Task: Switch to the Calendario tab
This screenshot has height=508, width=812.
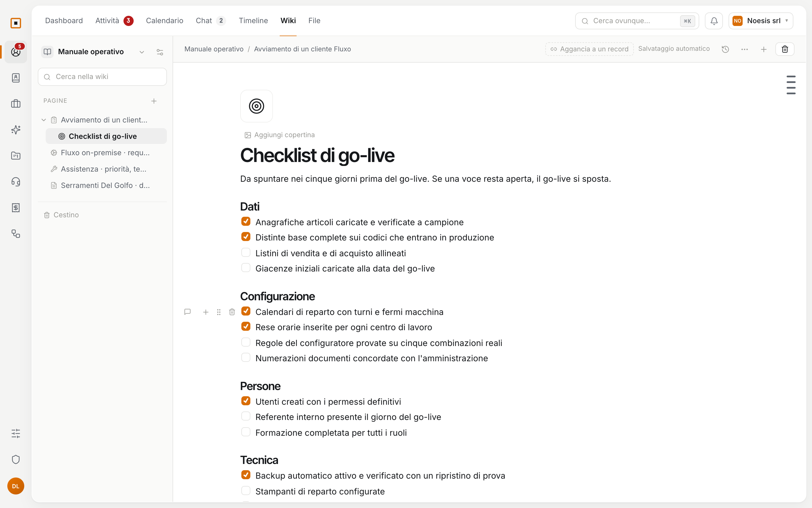Action: pos(164,21)
